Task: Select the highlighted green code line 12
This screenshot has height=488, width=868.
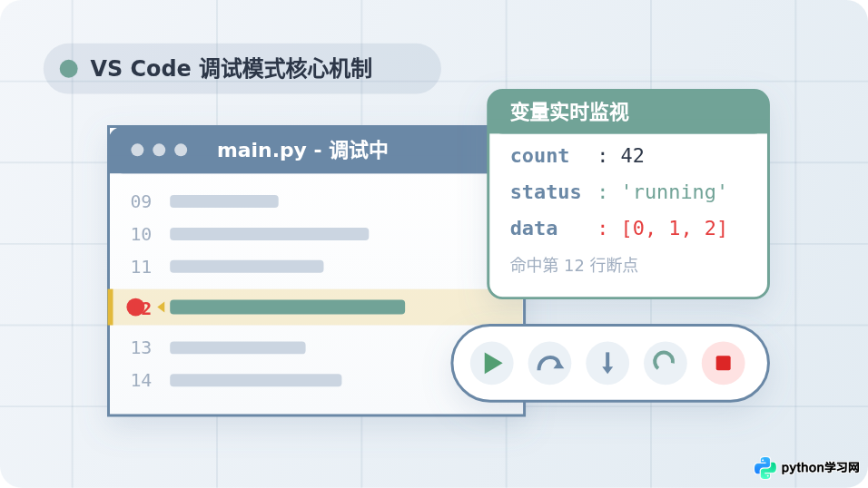Action: (287, 307)
